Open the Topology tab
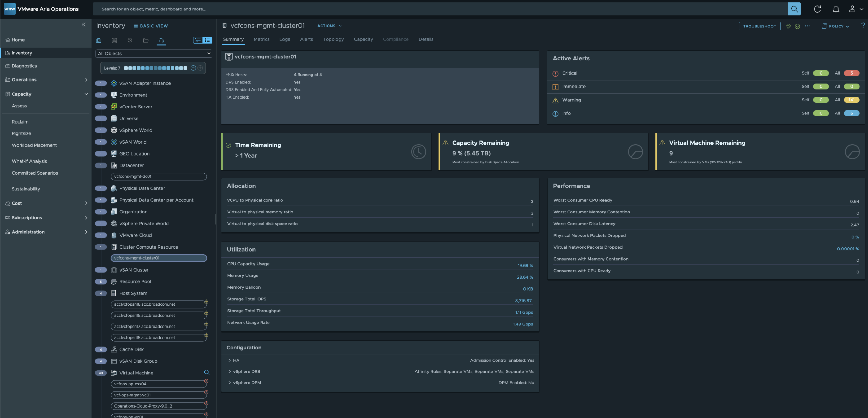Image resolution: width=868 pixels, height=418 pixels. (333, 39)
